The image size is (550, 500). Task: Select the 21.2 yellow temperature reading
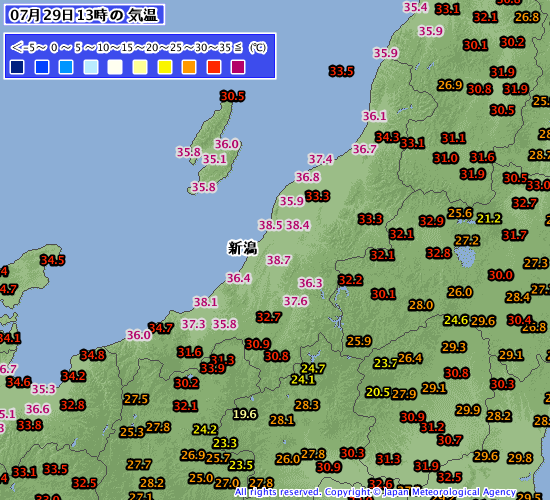pos(489,219)
